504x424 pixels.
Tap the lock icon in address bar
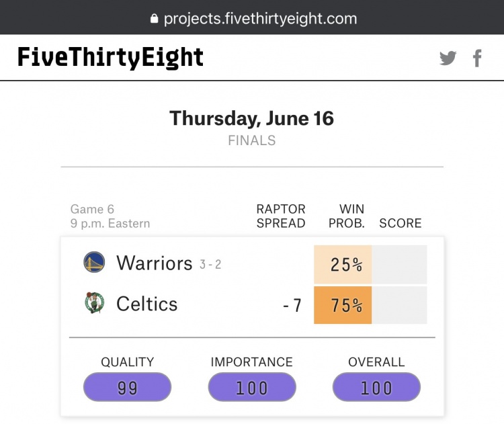click(155, 18)
